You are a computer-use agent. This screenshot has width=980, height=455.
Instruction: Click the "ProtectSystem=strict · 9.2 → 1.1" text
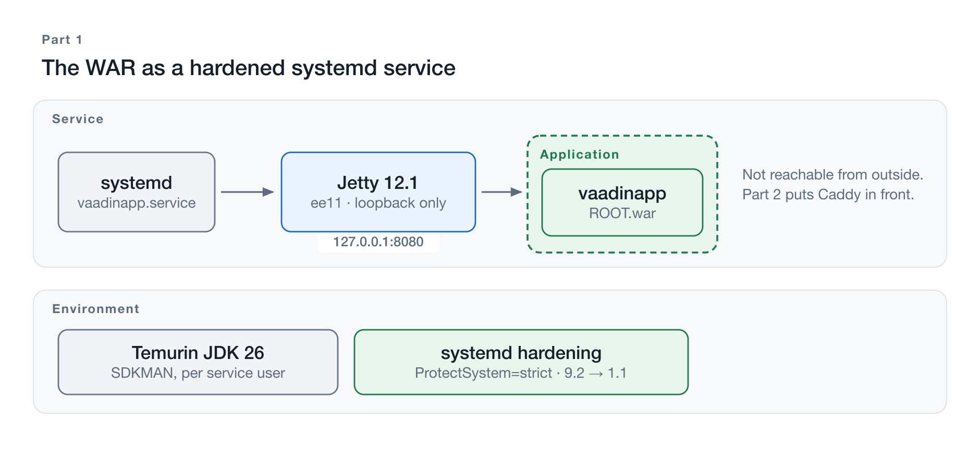tap(521, 373)
